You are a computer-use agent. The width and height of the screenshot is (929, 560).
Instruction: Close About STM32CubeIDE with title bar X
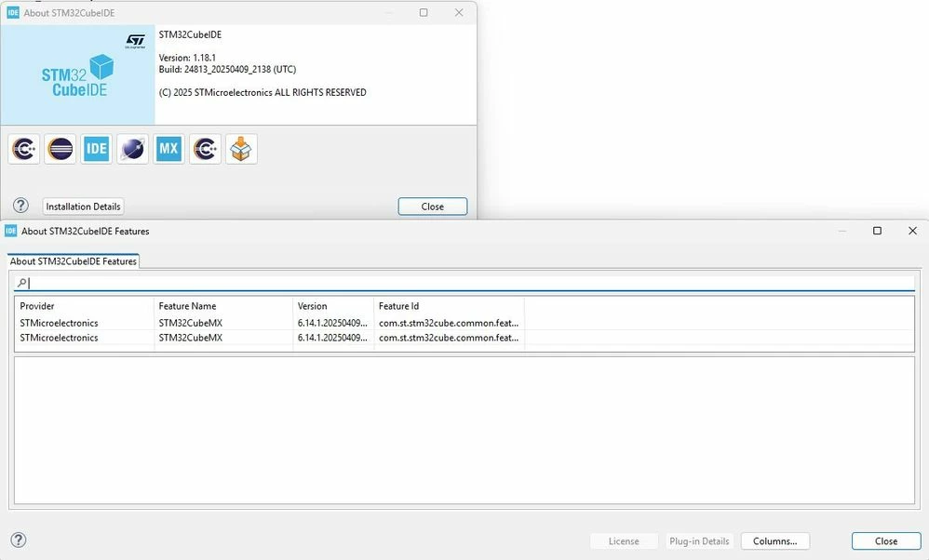coord(459,12)
